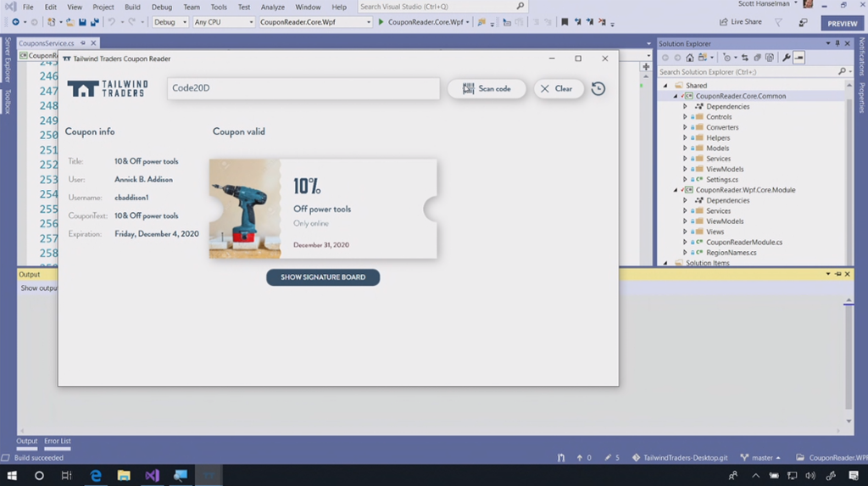The image size is (868, 486).
Task: Expand the Converters folder in Solution Explorer
Action: (x=685, y=127)
